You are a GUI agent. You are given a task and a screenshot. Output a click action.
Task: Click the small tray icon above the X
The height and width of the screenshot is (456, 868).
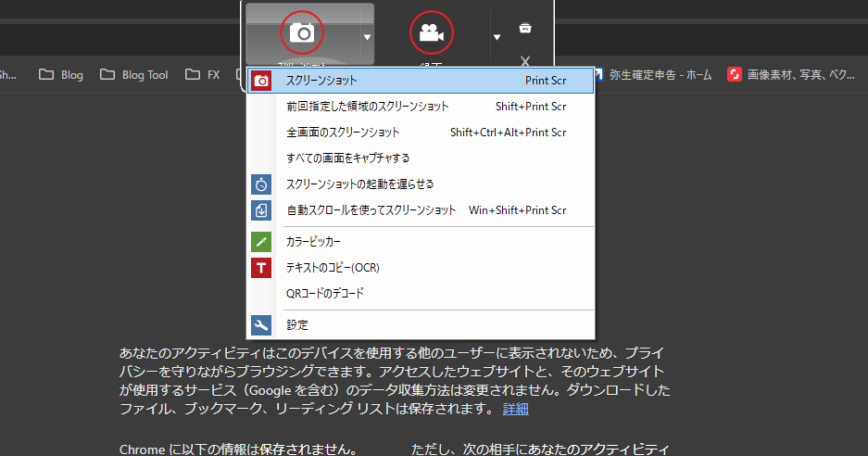point(525,28)
